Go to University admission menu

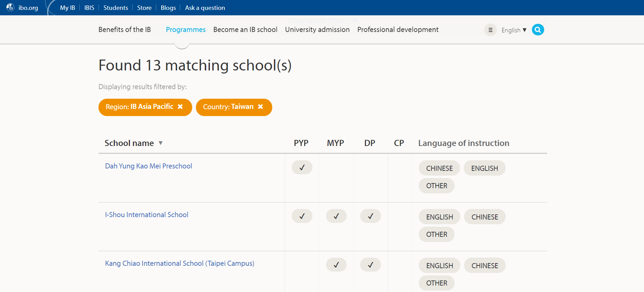point(317,30)
